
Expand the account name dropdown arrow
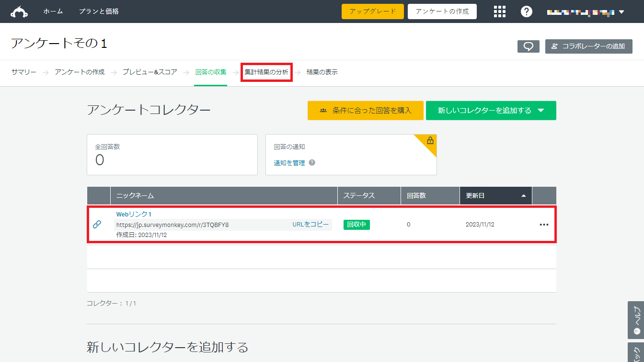[621, 12]
